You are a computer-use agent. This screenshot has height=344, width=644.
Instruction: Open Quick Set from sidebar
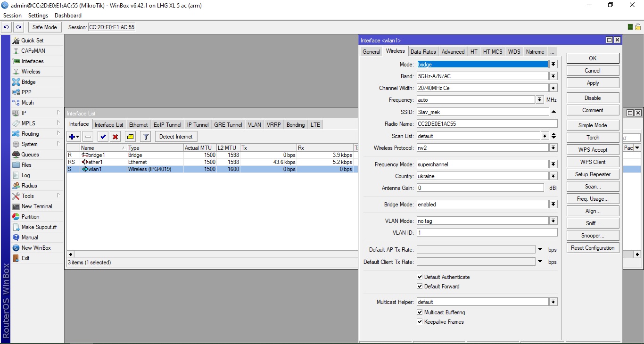click(33, 41)
